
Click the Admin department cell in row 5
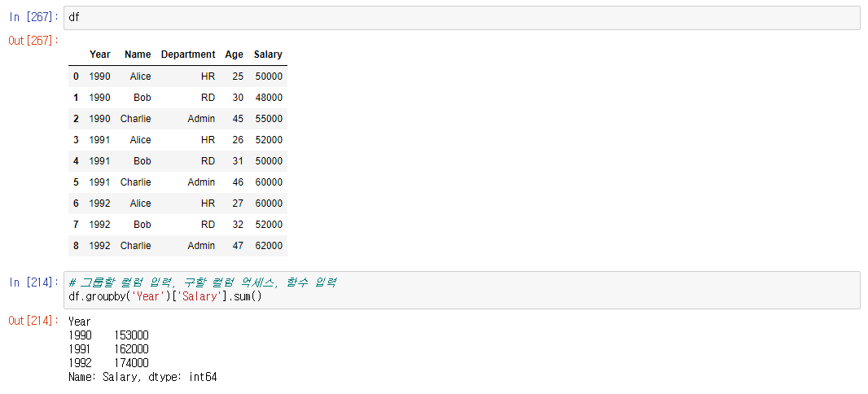tap(201, 182)
